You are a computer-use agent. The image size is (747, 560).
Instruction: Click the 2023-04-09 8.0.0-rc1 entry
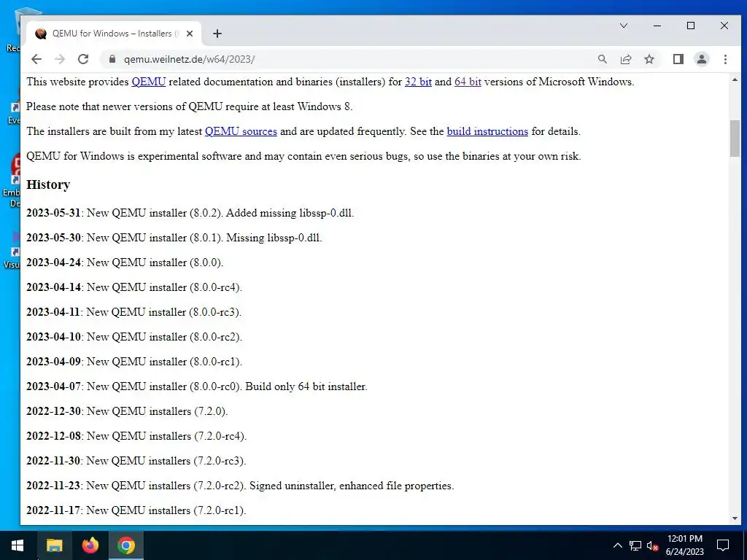134,362
